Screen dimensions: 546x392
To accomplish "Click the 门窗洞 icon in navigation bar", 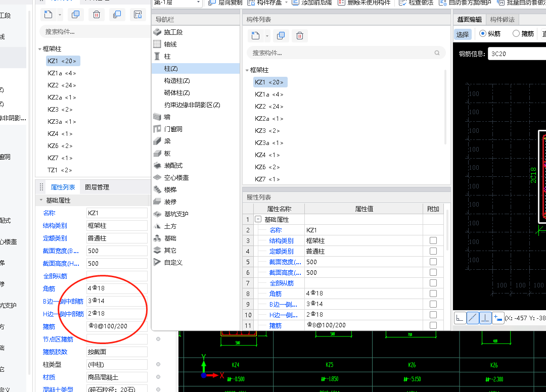I will (157, 129).
